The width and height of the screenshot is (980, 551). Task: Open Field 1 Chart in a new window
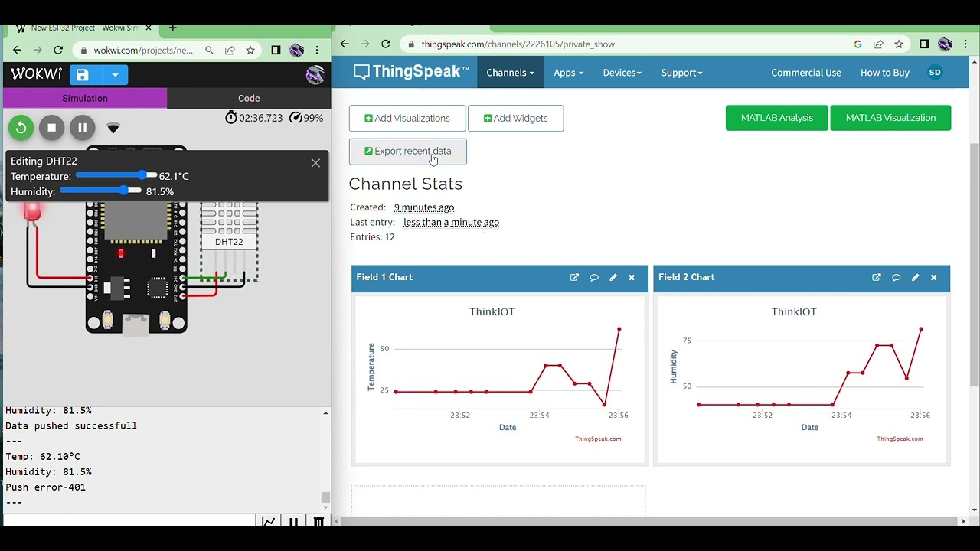[x=574, y=277]
